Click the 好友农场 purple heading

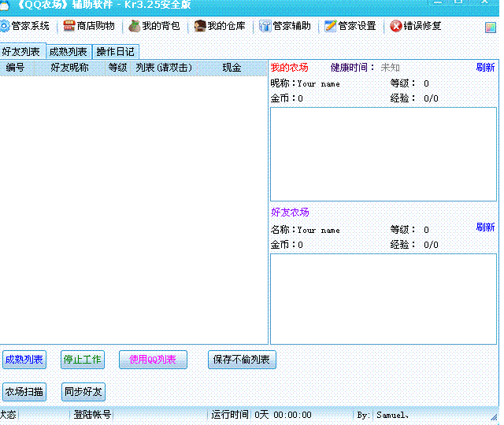290,212
